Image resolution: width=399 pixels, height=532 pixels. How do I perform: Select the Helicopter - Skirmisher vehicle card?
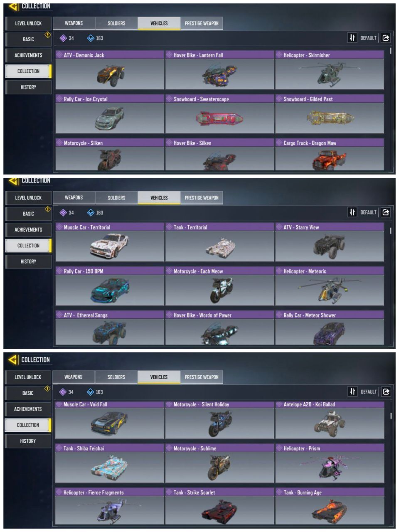[330, 70]
